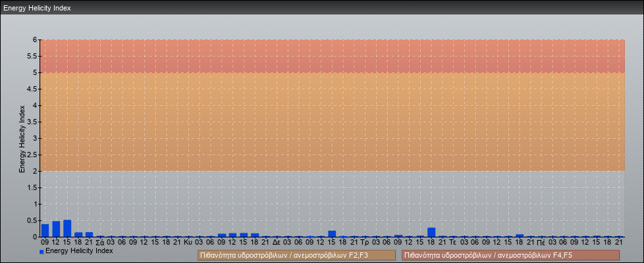Click the 4 value on y-axis
Screen dimensions: 644x263
click(36, 105)
